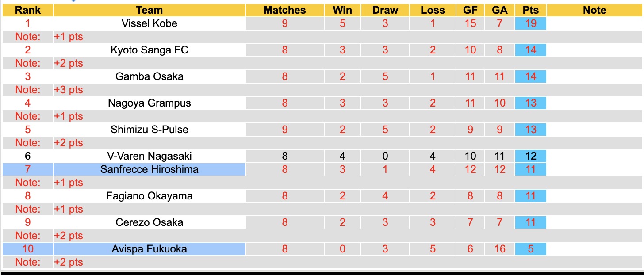
Task: Select the highlighted rank 7 cell
Action: (28, 169)
